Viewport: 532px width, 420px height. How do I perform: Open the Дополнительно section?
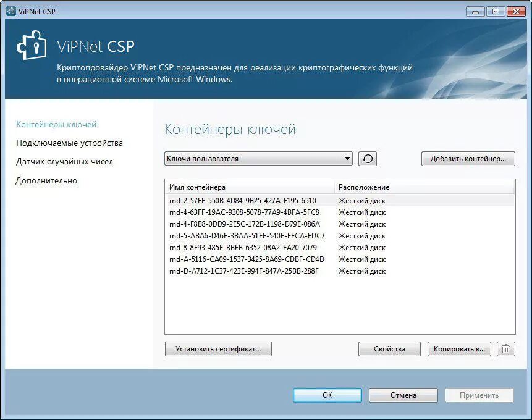click(x=46, y=180)
